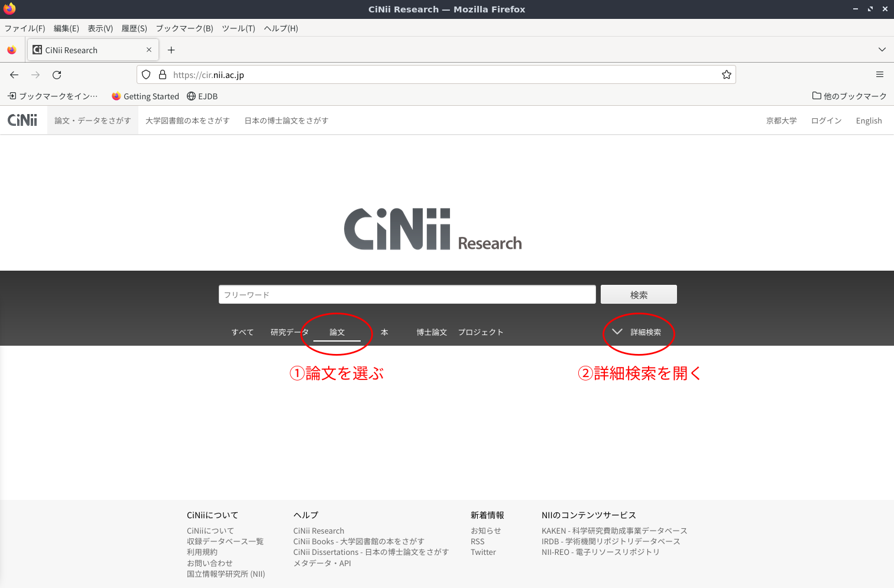Image resolution: width=894 pixels, height=588 pixels.
Task: Open the EJDB bookmark
Action: click(x=202, y=96)
